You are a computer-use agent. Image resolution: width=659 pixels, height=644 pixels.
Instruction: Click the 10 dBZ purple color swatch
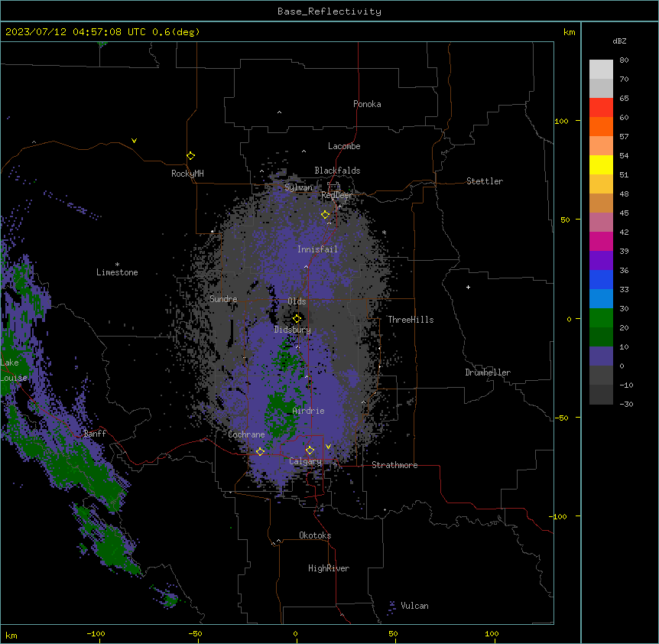point(601,356)
